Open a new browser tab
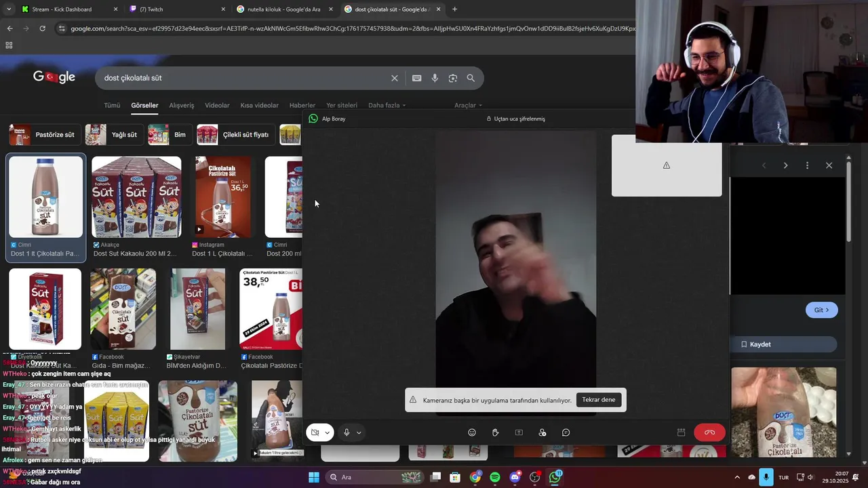 [x=454, y=9]
